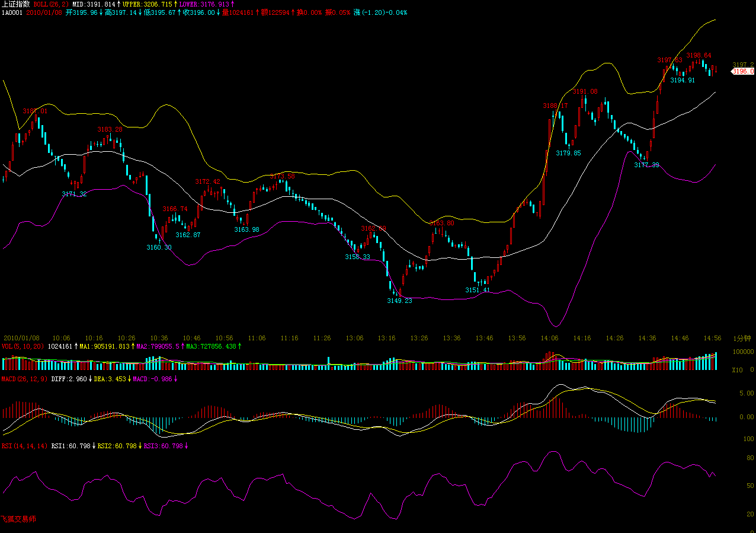Click the 1A0001 stock code
The height and width of the screenshot is (533, 756).
click(x=12, y=12)
